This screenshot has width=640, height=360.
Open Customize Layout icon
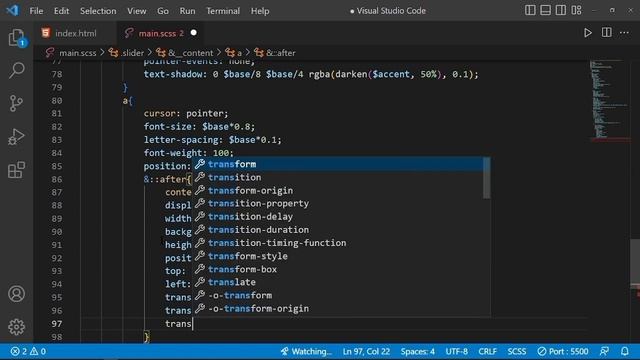[x=576, y=10]
